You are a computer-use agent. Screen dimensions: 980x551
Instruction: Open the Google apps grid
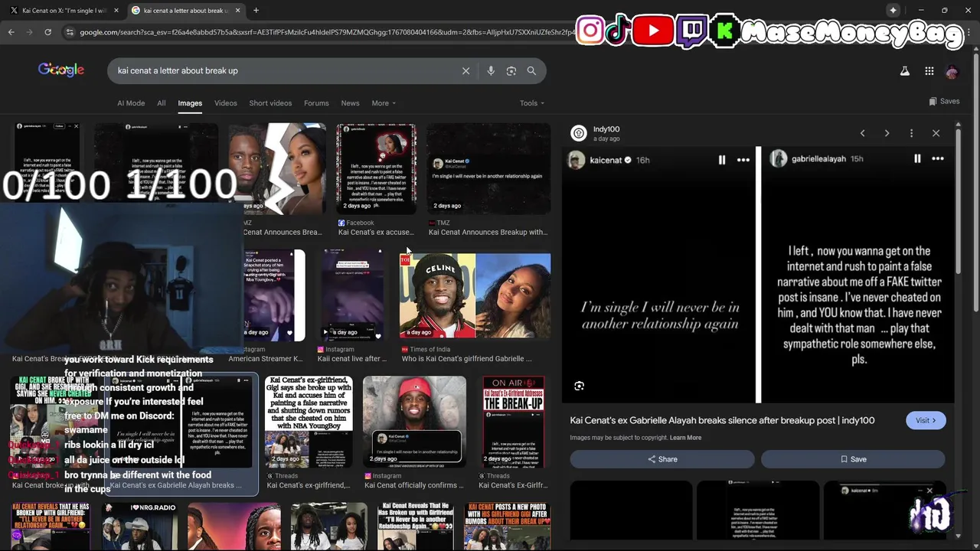(929, 71)
